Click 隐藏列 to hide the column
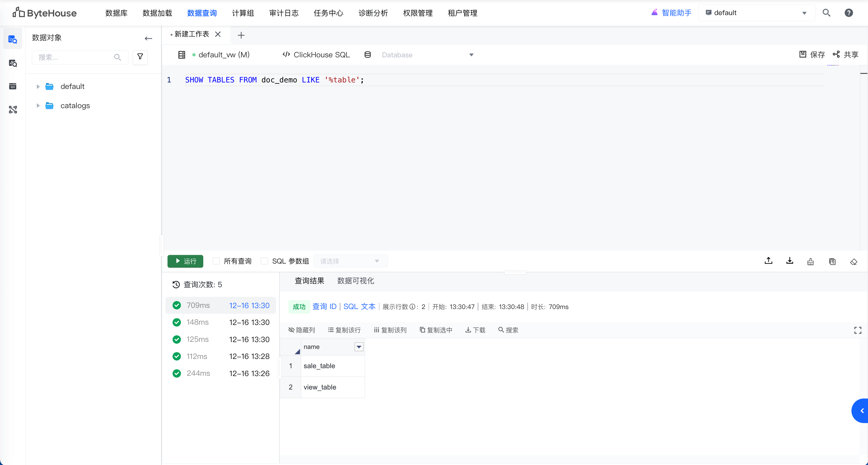The width and height of the screenshot is (868, 465). tap(302, 330)
